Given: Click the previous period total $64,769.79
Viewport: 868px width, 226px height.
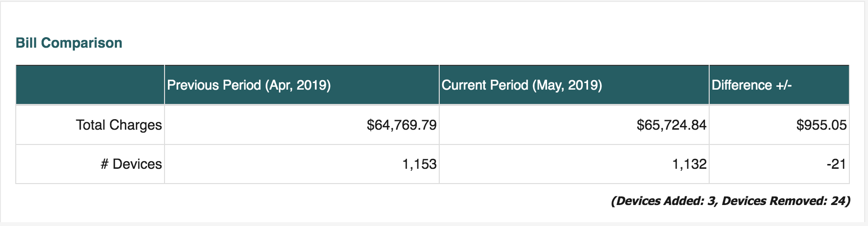Looking at the screenshot, I should point(402,125).
